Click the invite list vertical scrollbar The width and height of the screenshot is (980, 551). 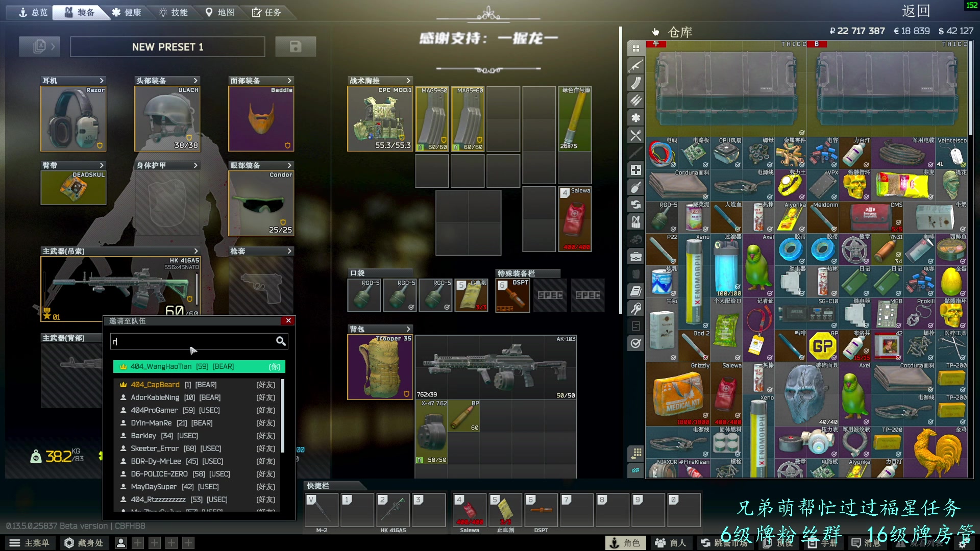(x=283, y=416)
